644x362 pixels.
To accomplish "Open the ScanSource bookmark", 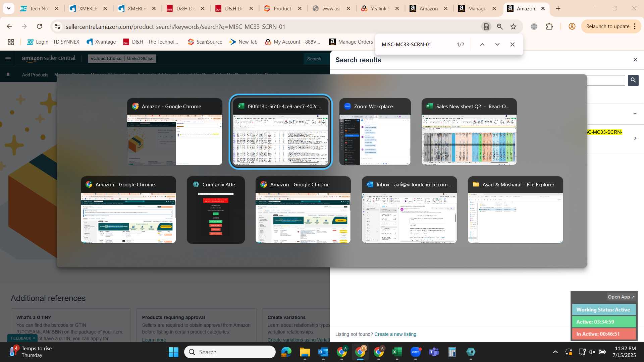I will tap(205, 42).
